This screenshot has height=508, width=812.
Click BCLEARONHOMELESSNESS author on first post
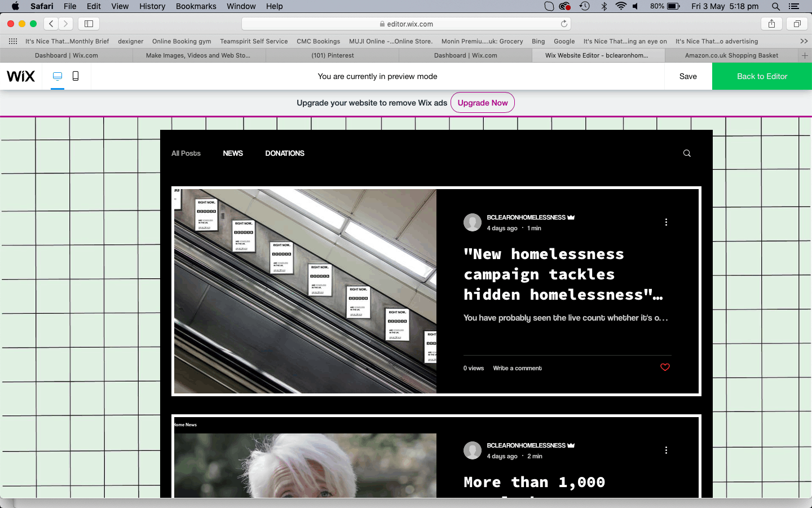(526, 217)
